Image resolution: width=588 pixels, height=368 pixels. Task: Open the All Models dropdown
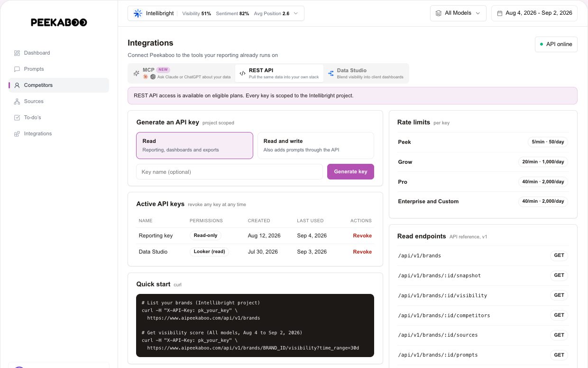tap(459, 13)
